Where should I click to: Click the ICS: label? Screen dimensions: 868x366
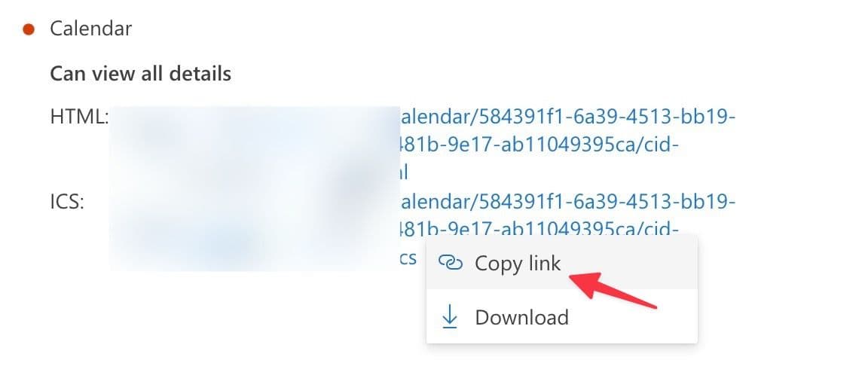67,202
